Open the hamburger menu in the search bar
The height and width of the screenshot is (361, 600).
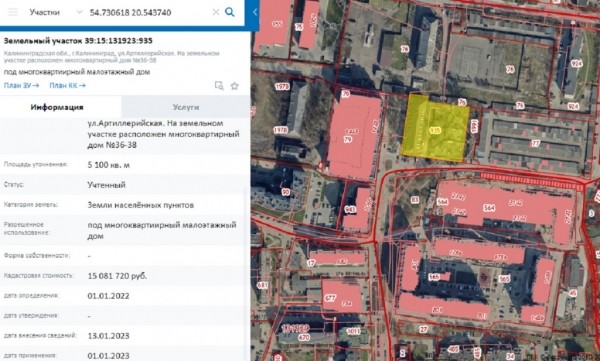coord(13,12)
